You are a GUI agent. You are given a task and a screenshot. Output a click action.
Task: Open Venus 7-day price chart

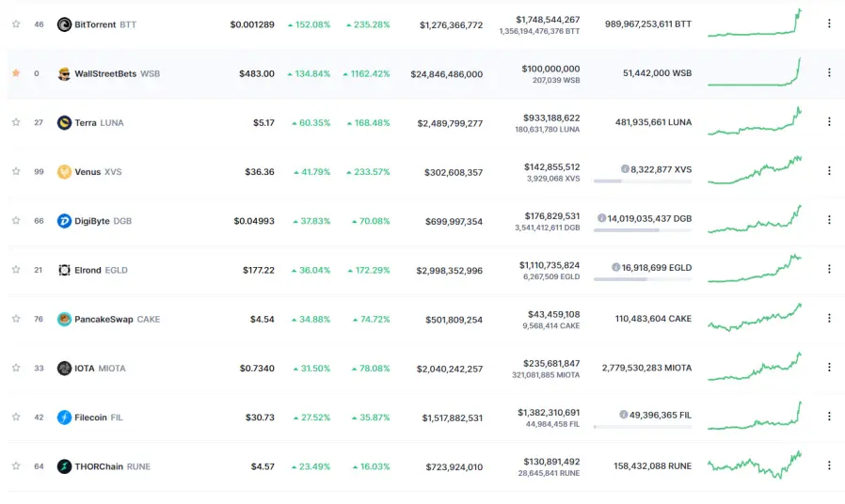tap(755, 170)
